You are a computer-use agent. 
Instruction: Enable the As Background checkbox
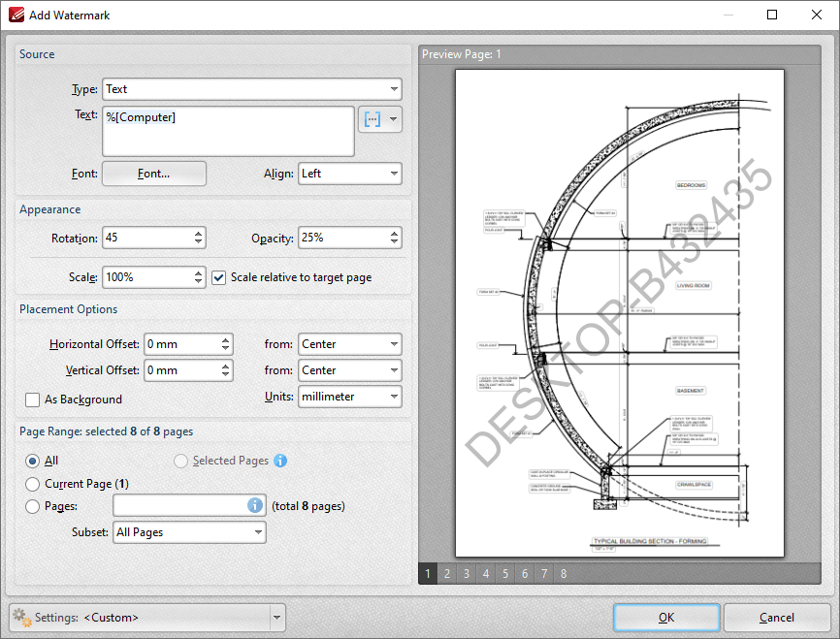tap(30, 399)
